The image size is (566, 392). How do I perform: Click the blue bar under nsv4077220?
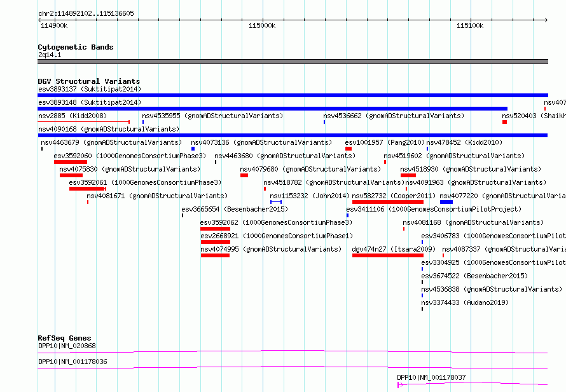(446, 202)
